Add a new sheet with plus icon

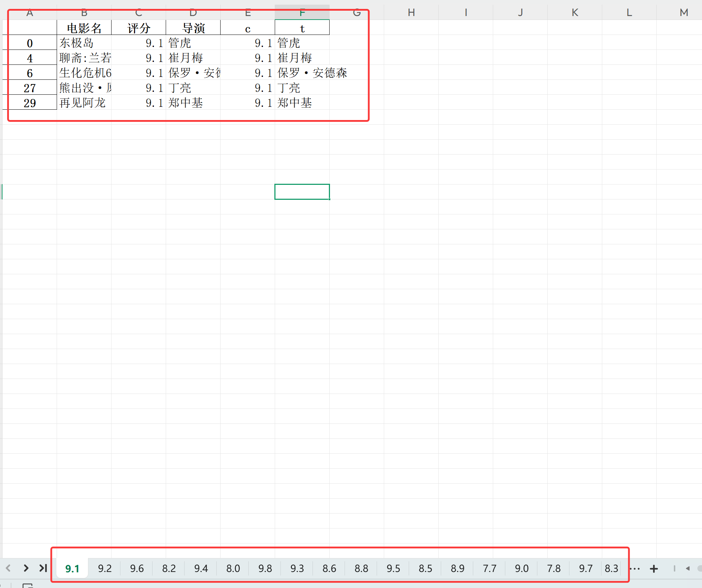(x=654, y=569)
